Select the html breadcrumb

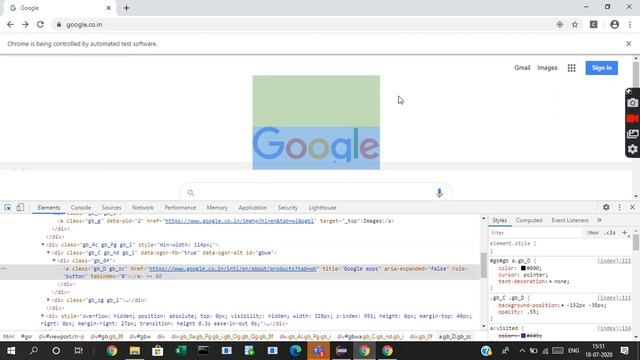(9, 337)
